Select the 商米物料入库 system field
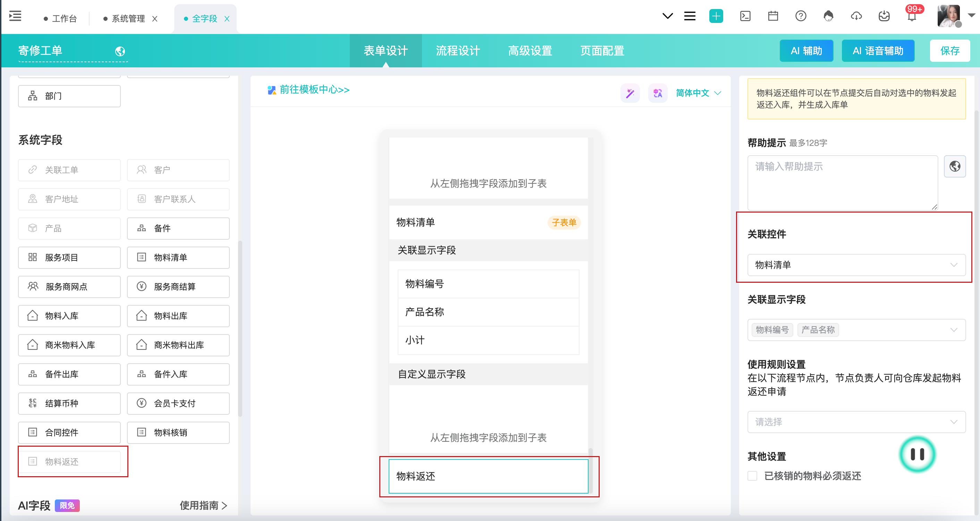Screen dimensions: 980x521 point(69,345)
